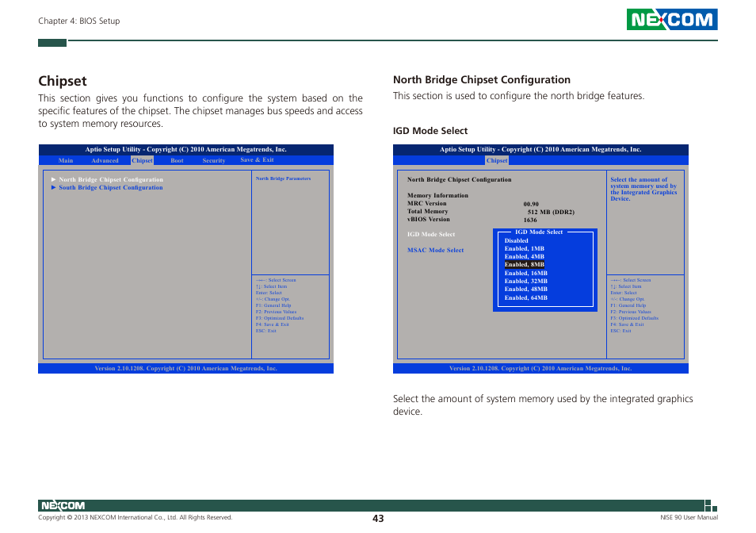
Task: Click the NEXCOM logo in the footer bar
Action: point(63,505)
